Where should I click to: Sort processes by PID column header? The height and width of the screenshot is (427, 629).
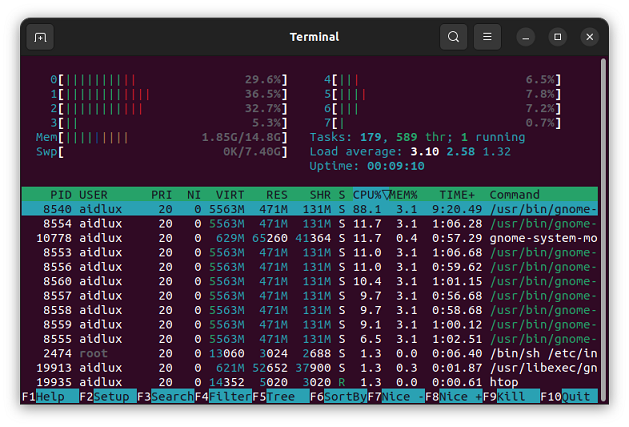[58, 194]
